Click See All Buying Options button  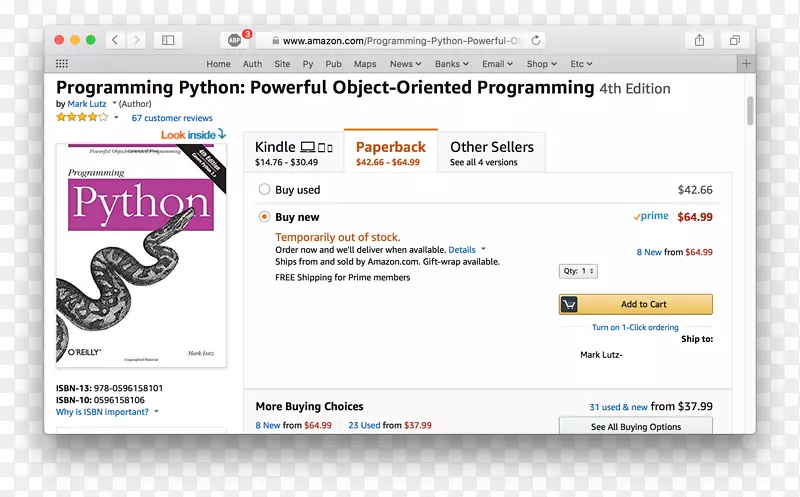point(636,426)
